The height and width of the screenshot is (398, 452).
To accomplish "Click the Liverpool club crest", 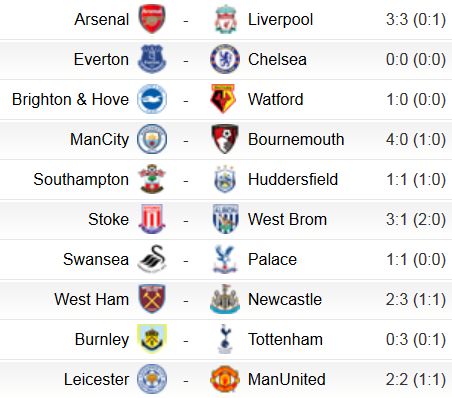I will 225,19.
